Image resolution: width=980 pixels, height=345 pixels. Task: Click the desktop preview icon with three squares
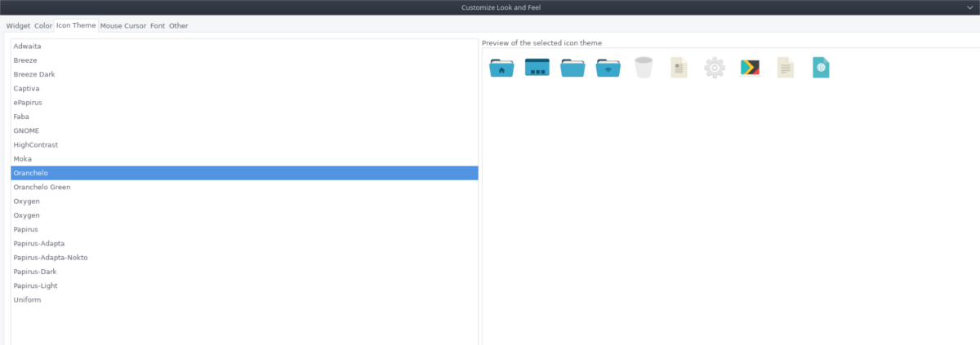tap(537, 67)
